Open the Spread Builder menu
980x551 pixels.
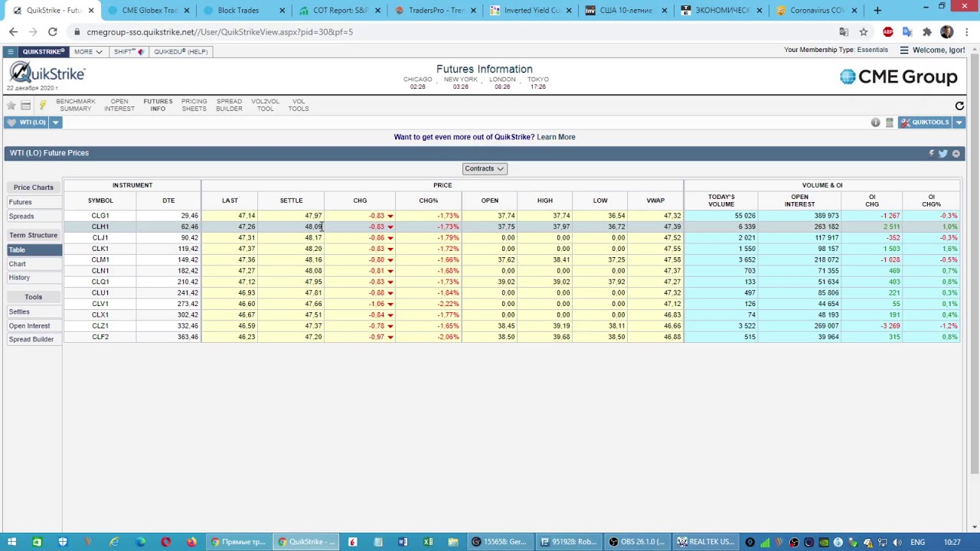[229, 105]
